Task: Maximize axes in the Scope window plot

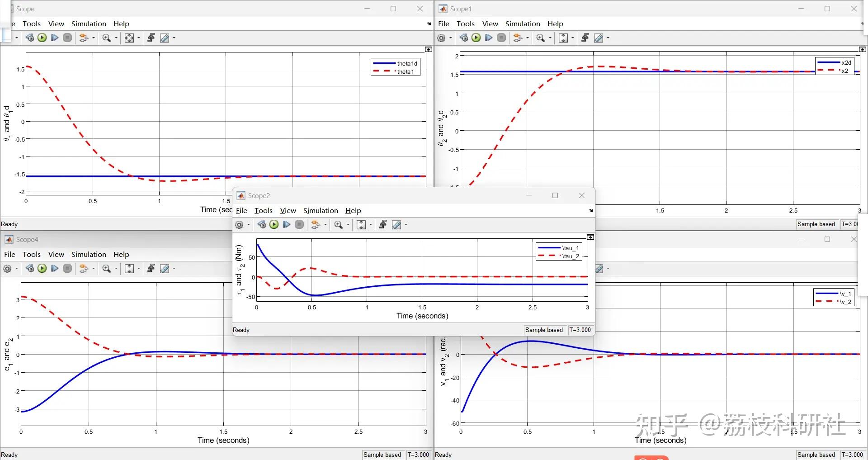Action: click(429, 49)
